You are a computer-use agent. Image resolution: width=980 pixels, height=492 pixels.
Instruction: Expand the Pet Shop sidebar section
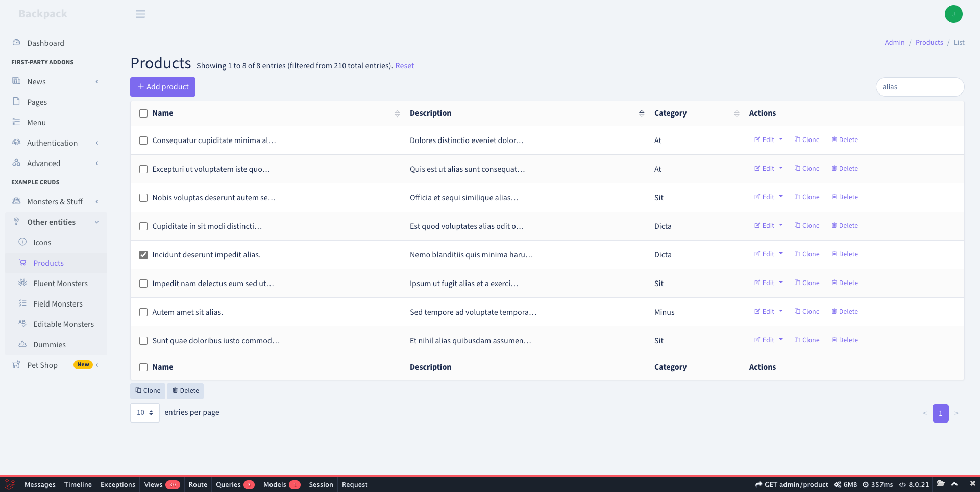coord(56,365)
